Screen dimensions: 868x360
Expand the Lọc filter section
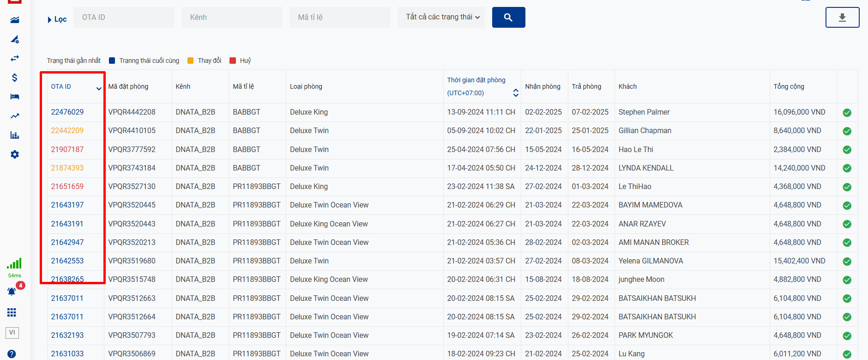57,19
